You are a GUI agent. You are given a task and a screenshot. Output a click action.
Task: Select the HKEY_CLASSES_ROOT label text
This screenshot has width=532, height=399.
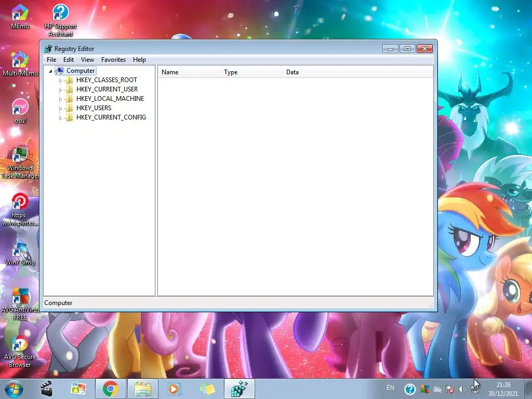[x=107, y=80]
